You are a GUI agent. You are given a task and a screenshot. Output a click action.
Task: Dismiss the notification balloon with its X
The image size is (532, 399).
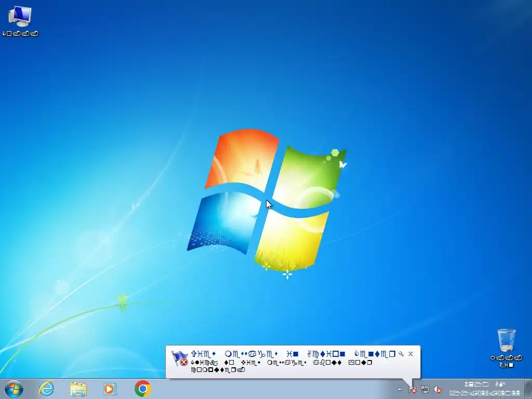click(x=410, y=354)
